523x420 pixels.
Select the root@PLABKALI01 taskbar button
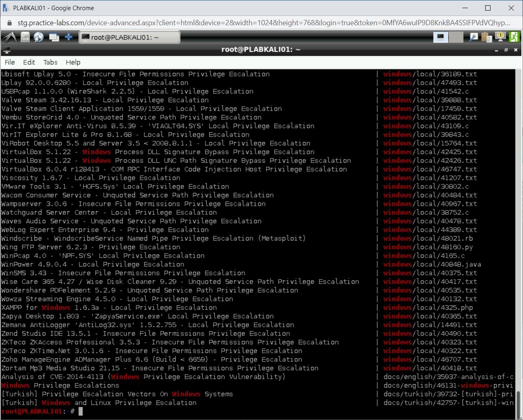pyautogui.click(x=129, y=37)
